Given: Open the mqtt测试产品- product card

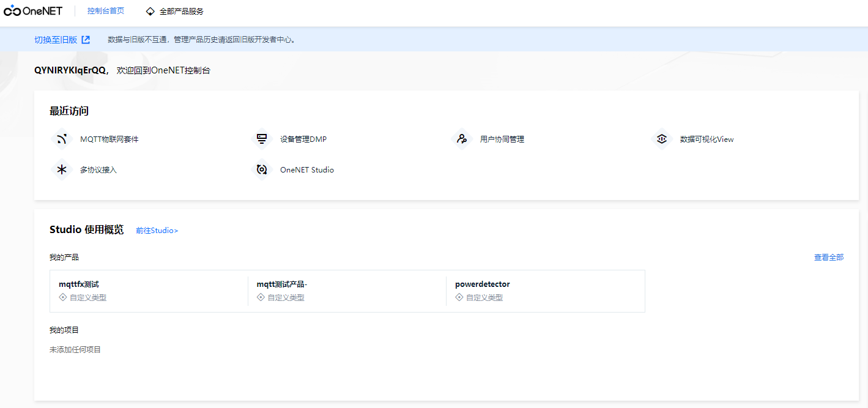Looking at the screenshot, I should [x=347, y=291].
